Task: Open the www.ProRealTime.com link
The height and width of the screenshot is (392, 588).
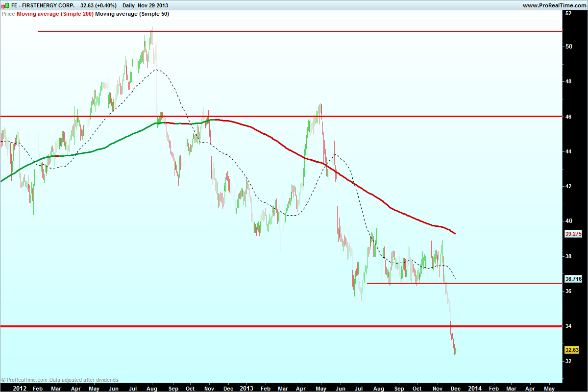Action: (554, 6)
